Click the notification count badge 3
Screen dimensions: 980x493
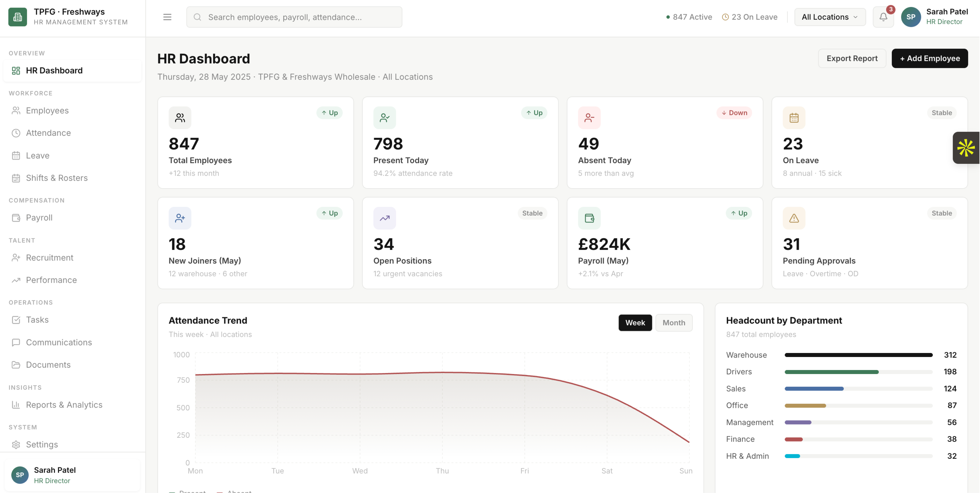pos(890,9)
